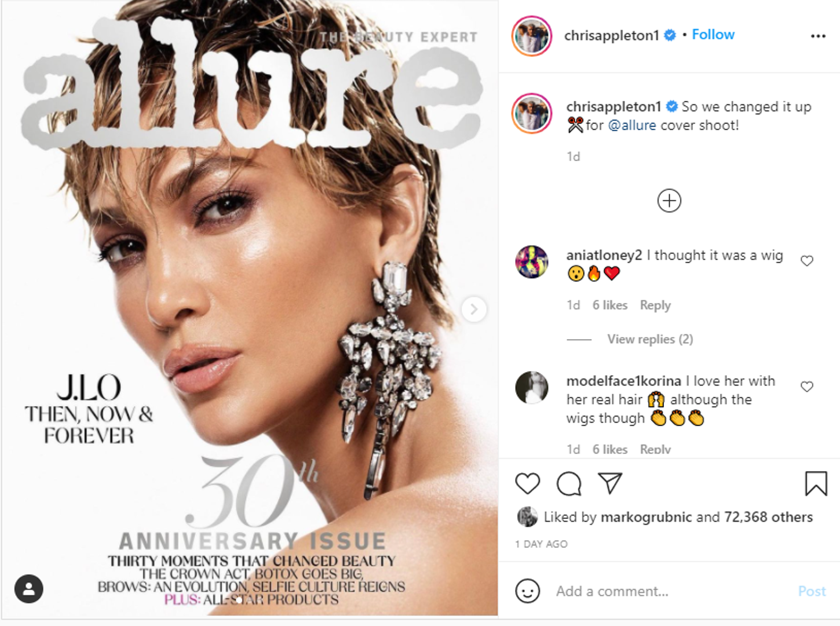The image size is (840, 626).
Task: Load more comments with the plus icon
Action: click(669, 201)
